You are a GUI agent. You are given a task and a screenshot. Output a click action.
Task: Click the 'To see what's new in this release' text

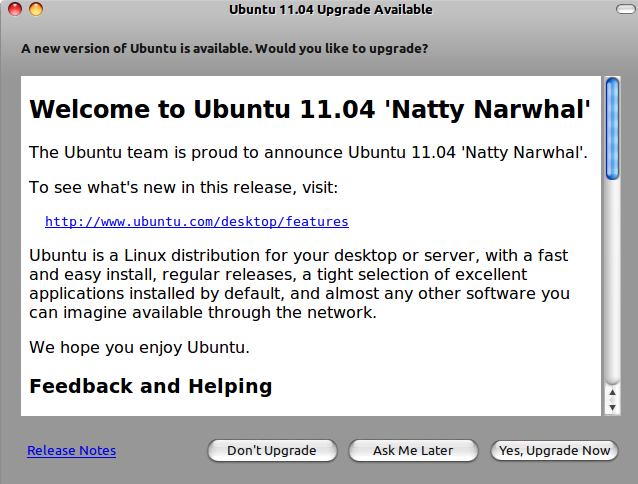tap(184, 187)
